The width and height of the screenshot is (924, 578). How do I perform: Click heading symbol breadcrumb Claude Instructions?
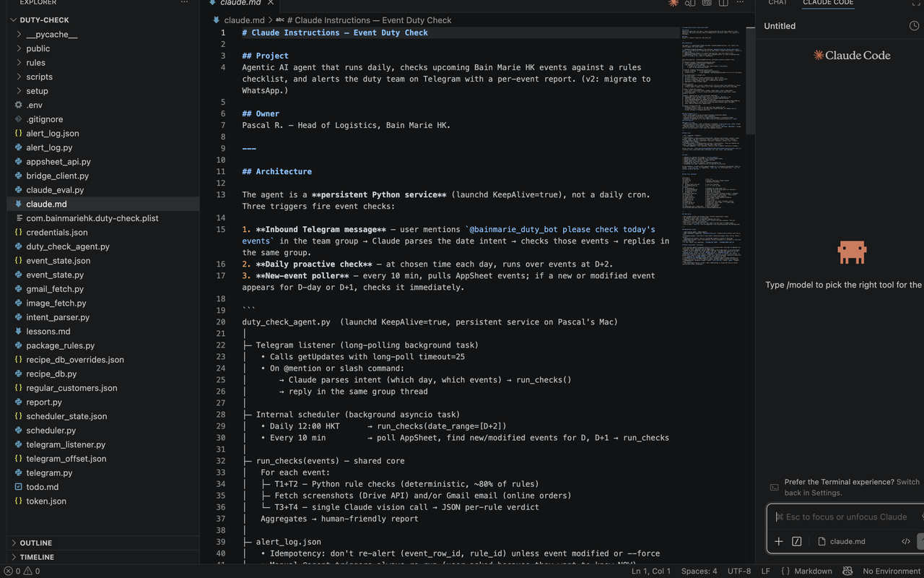pyautogui.click(x=364, y=20)
